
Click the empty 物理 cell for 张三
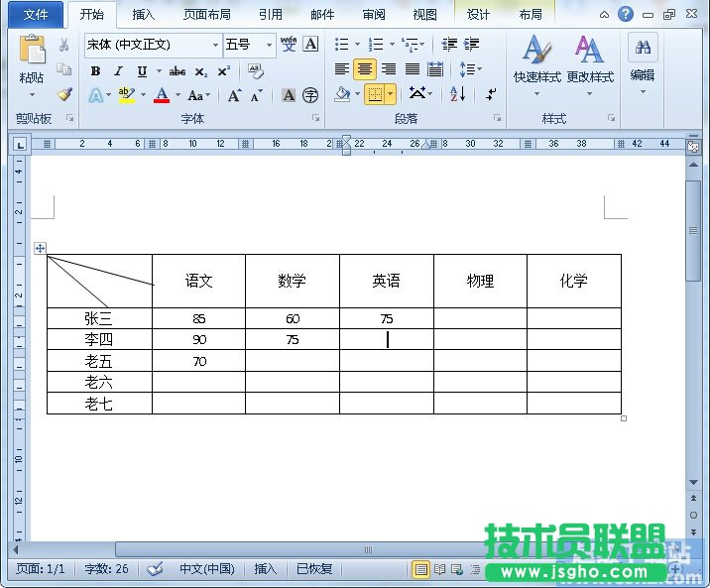[x=480, y=319]
